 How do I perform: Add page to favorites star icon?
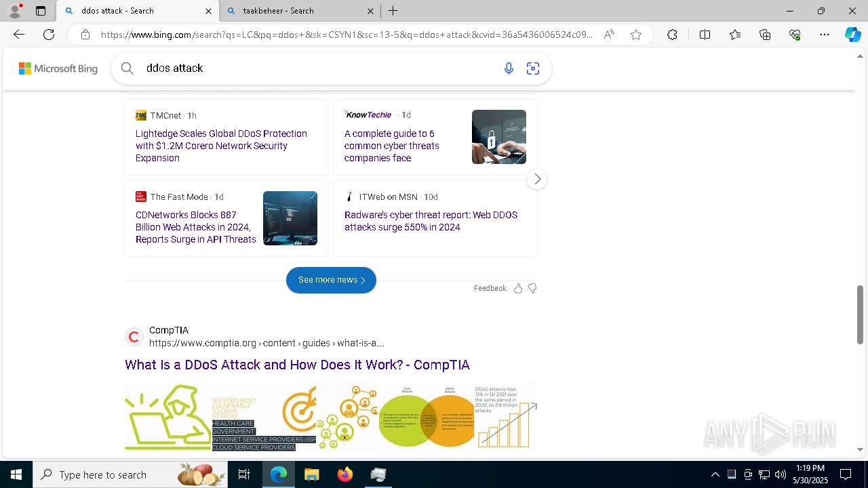pos(636,35)
